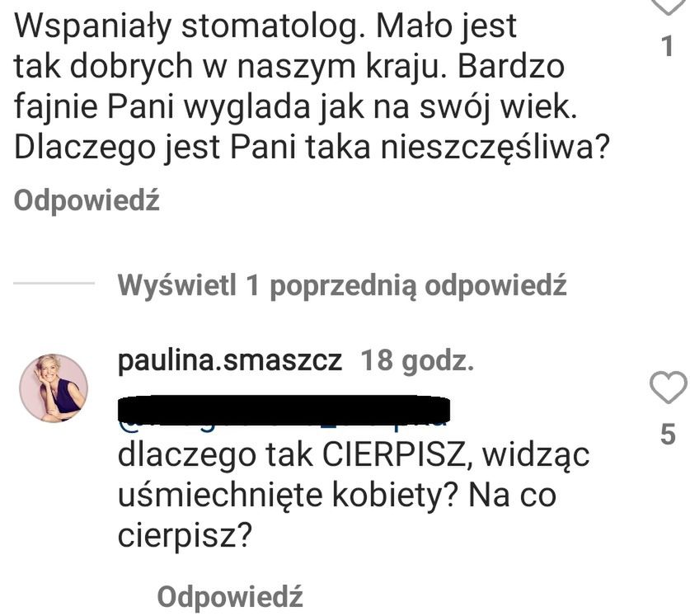Tap the partially visible heart on top comment
The image size is (690, 616).
coord(668,7)
